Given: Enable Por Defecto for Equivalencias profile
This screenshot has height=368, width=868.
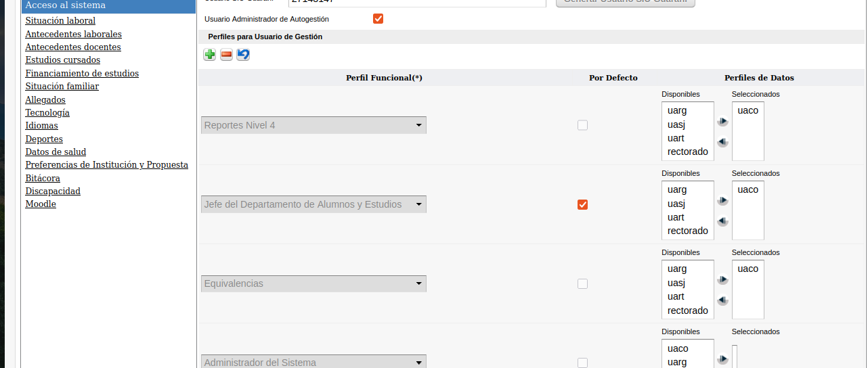Looking at the screenshot, I should tap(582, 283).
